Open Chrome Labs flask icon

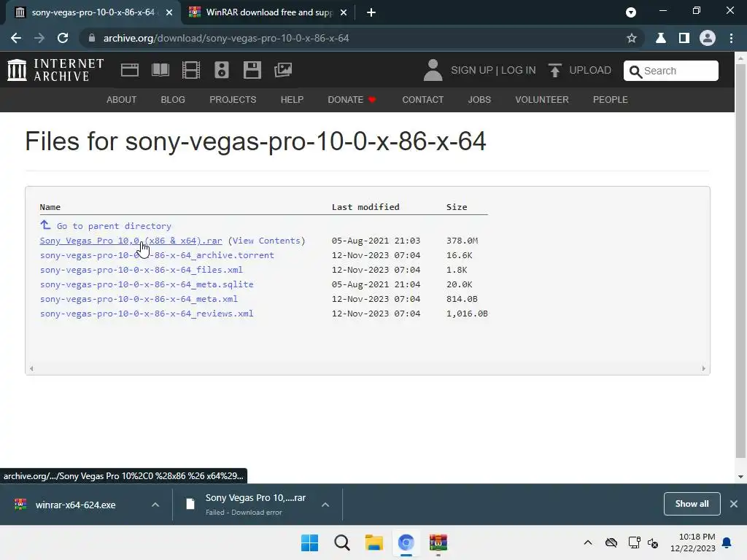661,38
